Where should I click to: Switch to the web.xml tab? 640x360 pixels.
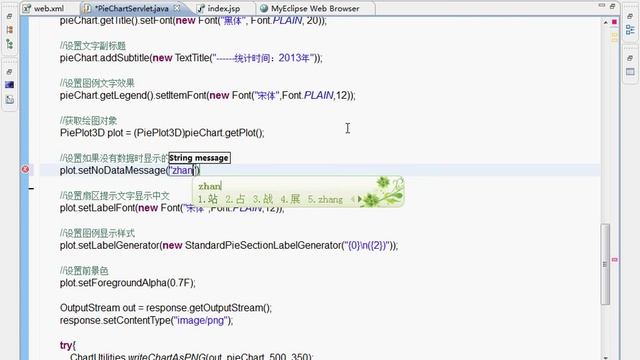pos(44,8)
